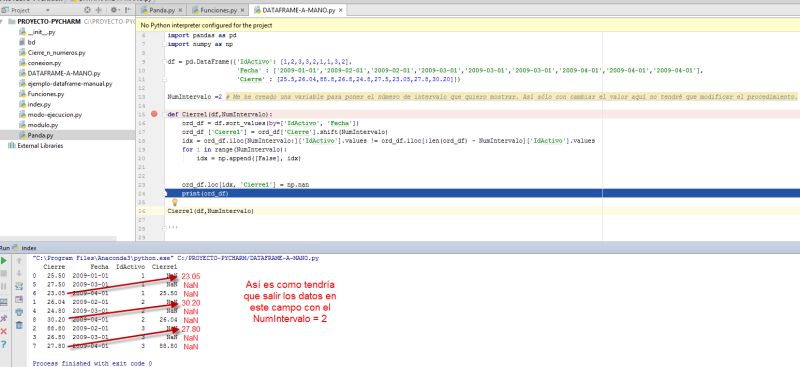Click the down arrow icon in console toolbar
This screenshot has height=367, width=800.
pyautogui.click(x=19, y=274)
